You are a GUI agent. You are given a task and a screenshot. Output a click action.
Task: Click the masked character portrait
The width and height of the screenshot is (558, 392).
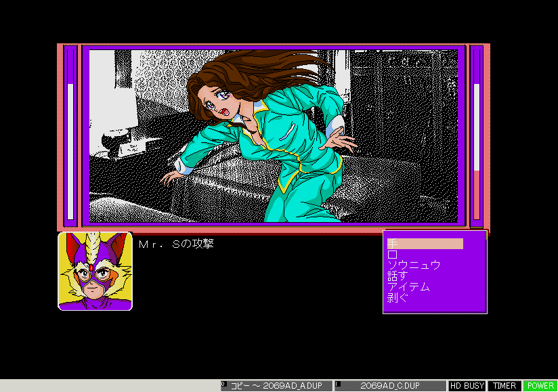point(95,271)
